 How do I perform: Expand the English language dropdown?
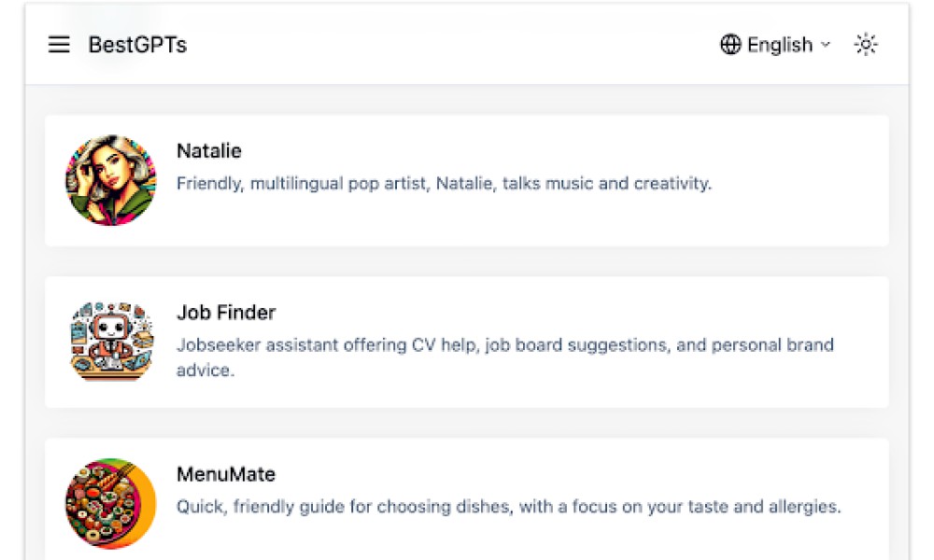pyautogui.click(x=775, y=45)
